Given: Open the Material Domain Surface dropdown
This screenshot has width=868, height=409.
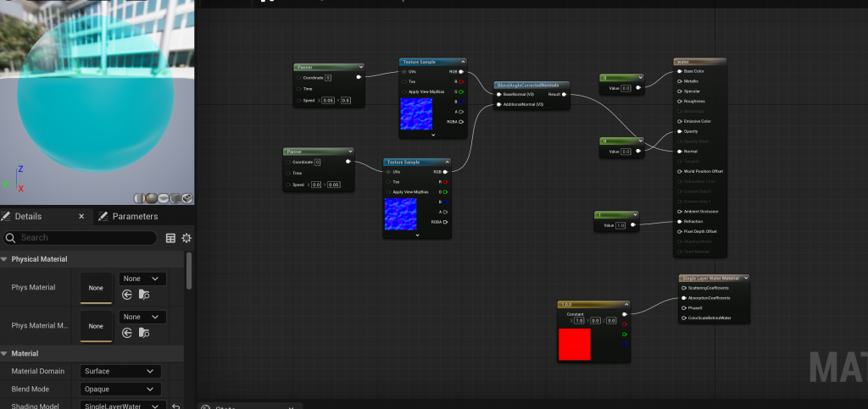Looking at the screenshot, I should [120, 372].
